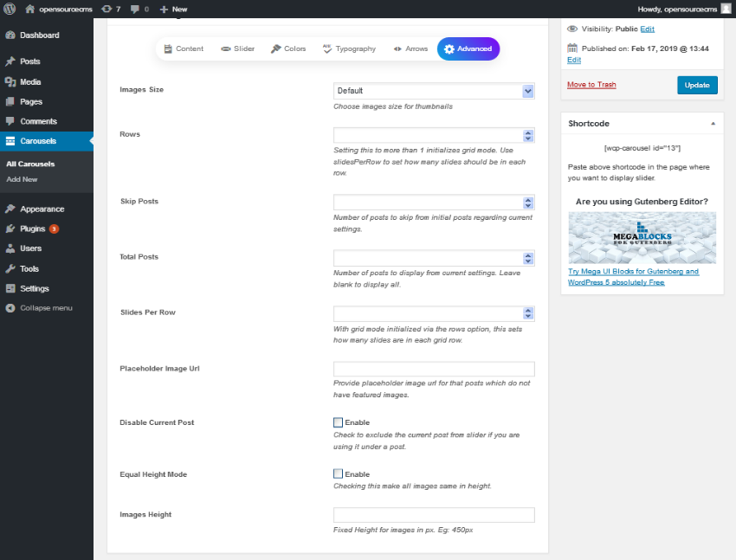Screen dimensions: 736x560
Task: Click the Update button
Action: pos(697,85)
